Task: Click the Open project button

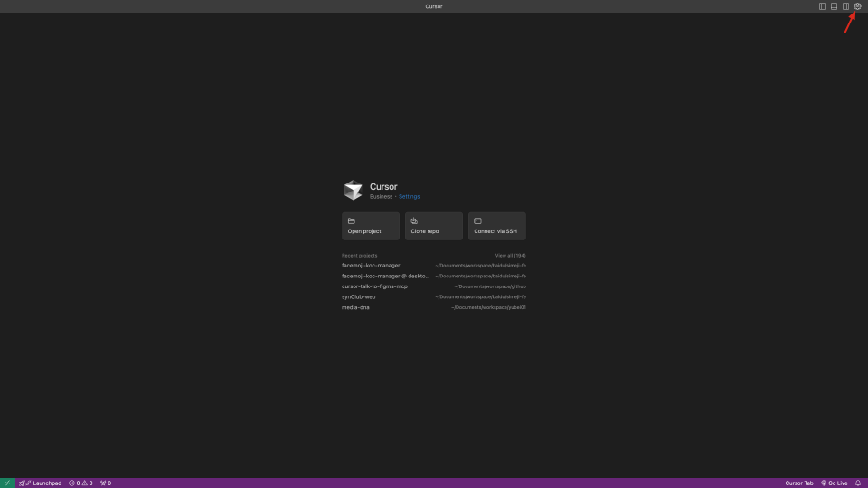Action: click(x=371, y=226)
